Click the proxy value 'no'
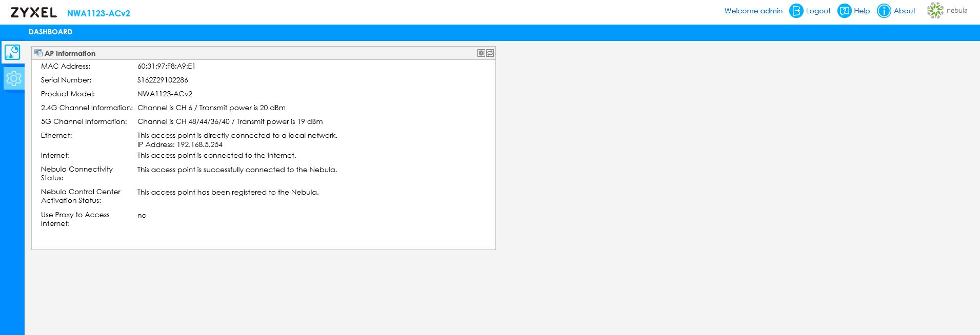 [x=142, y=215]
